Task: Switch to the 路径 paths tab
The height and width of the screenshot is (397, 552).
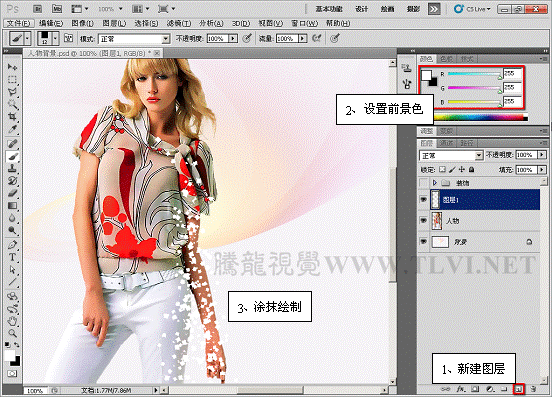Action: click(468, 143)
